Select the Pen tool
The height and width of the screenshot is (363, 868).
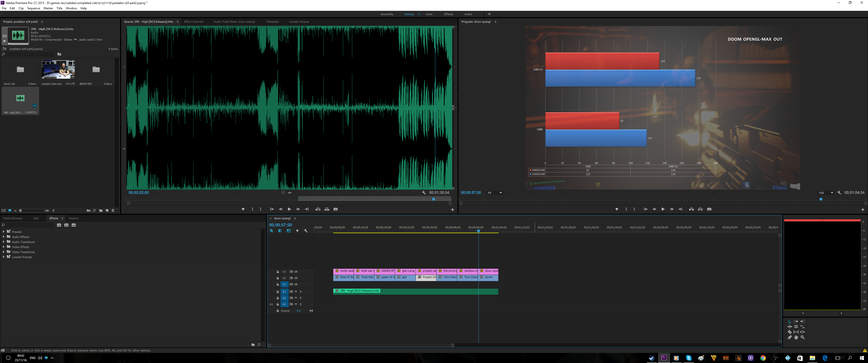790,337
